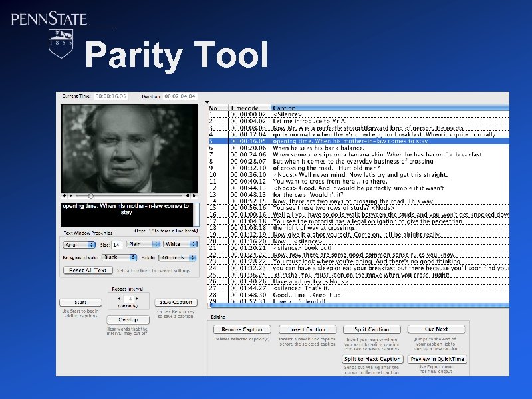Click the Overlap button

128,320
